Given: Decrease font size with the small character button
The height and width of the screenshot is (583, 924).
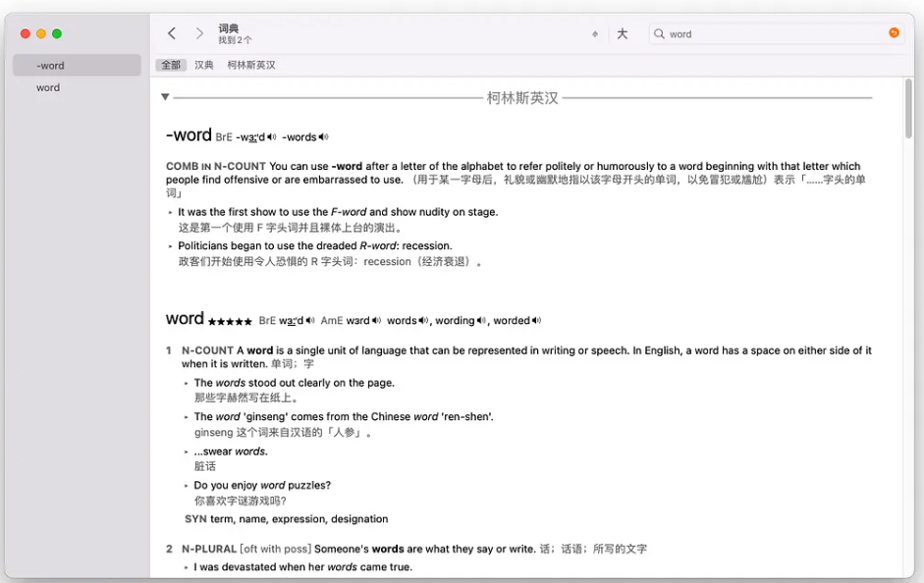Looking at the screenshot, I should click(x=595, y=34).
